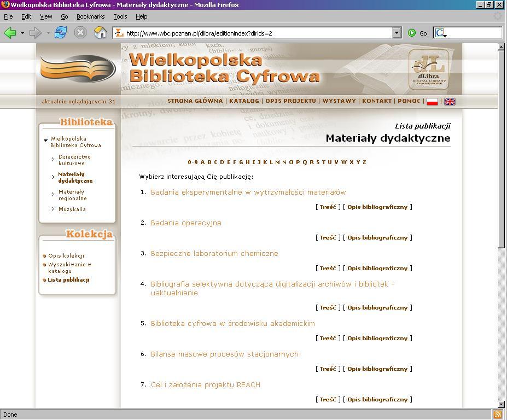Open the Bookmarks menu
The image size is (507, 420).
91,16
